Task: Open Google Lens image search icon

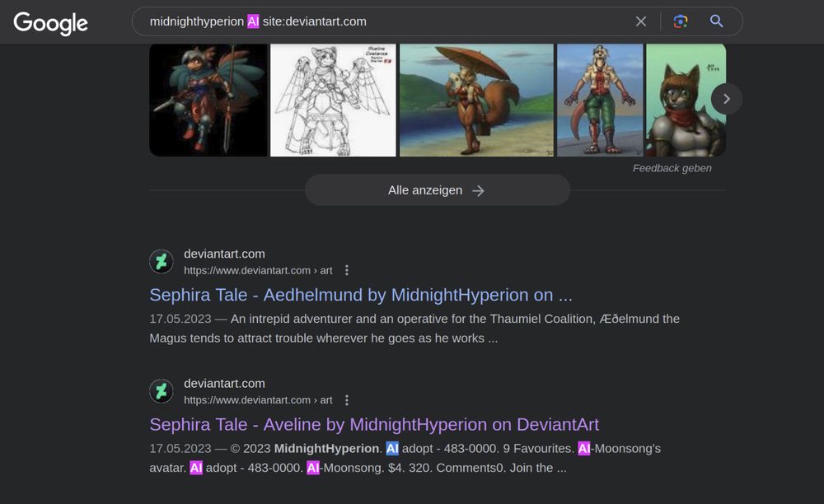Action: click(x=681, y=21)
